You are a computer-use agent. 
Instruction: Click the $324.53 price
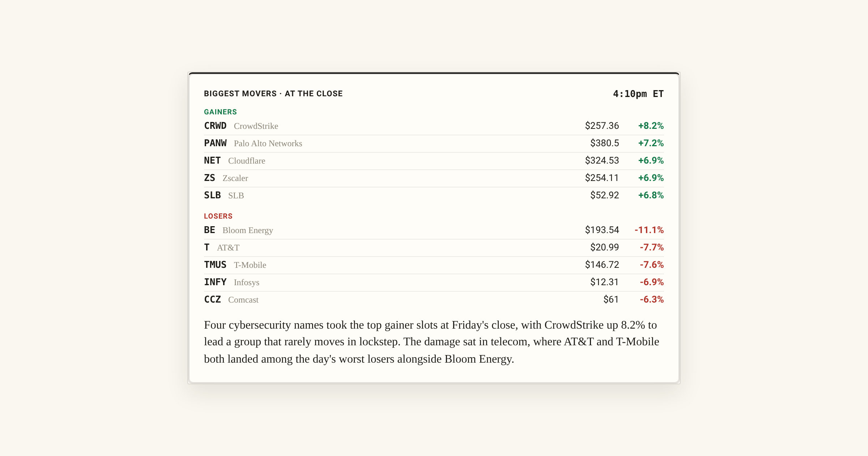point(602,160)
